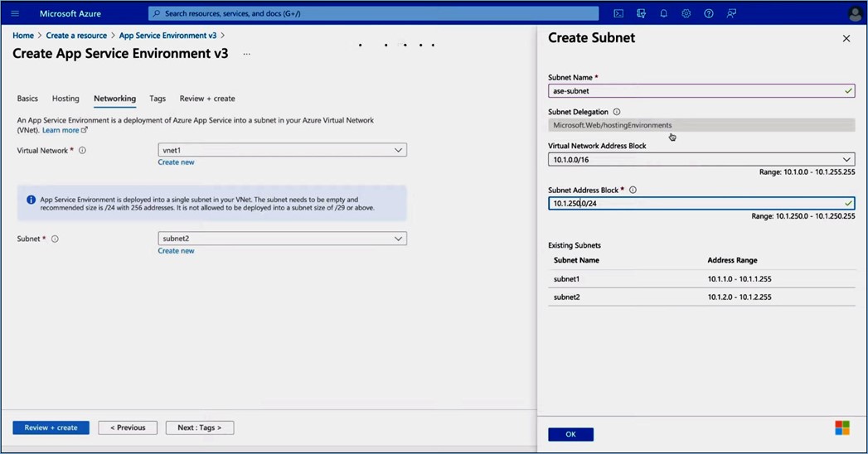Click the info icon beside Virtual Network
Screen dimensions: 868x454
82,151
